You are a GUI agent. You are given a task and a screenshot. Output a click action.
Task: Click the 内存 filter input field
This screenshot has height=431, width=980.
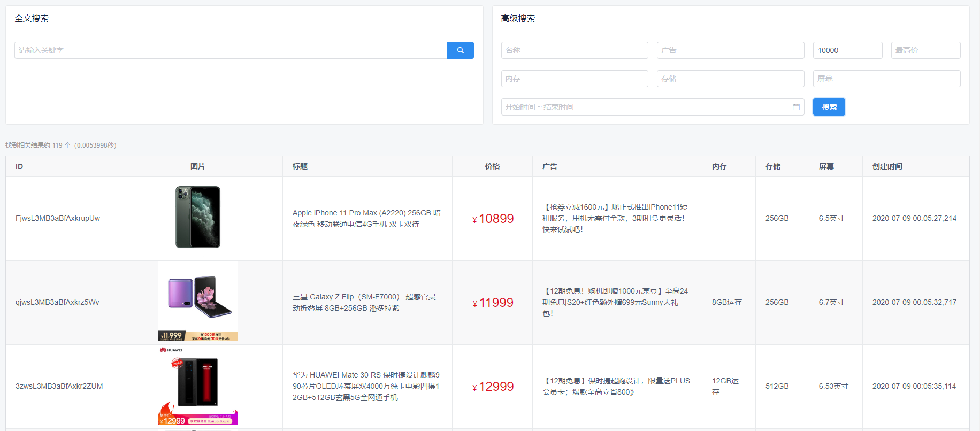coord(575,79)
